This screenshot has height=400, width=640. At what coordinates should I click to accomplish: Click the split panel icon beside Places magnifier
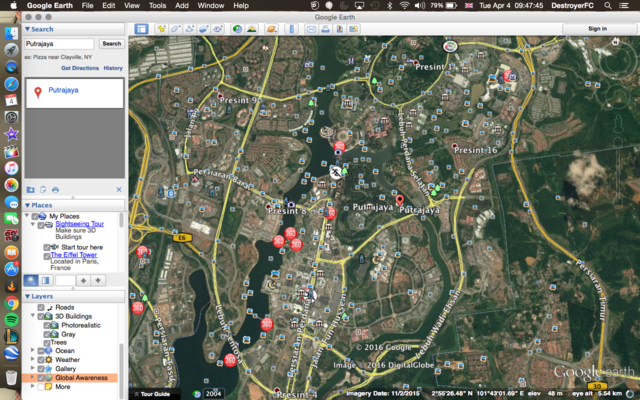(x=46, y=280)
